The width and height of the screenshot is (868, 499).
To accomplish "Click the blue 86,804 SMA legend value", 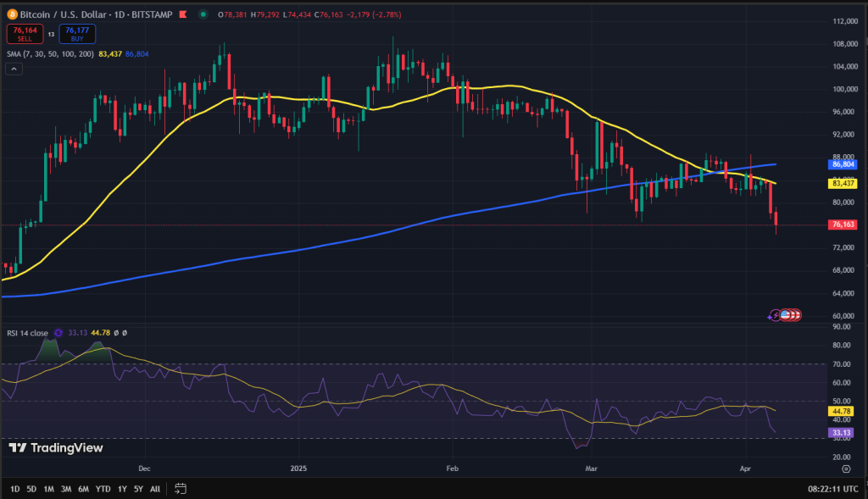I will pyautogui.click(x=136, y=54).
